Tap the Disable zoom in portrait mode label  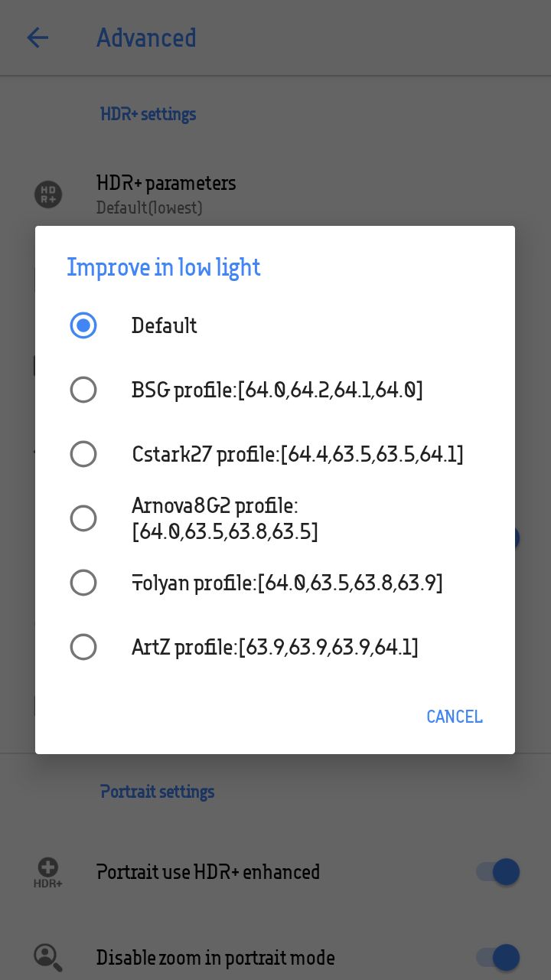[216, 958]
